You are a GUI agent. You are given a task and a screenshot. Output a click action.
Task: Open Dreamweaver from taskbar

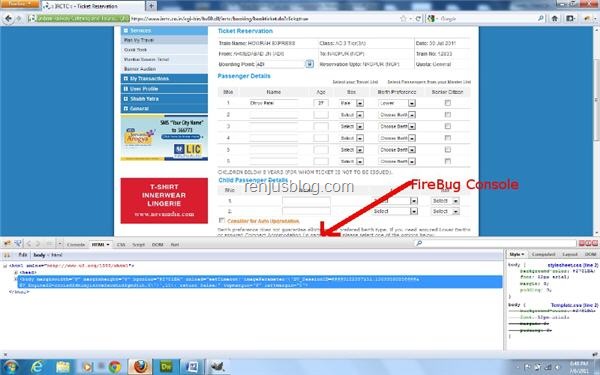[166, 367]
